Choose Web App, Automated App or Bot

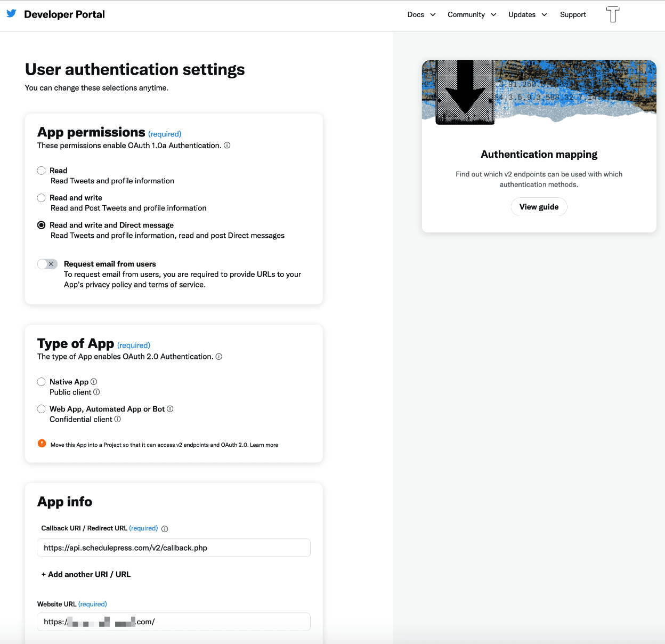point(41,409)
